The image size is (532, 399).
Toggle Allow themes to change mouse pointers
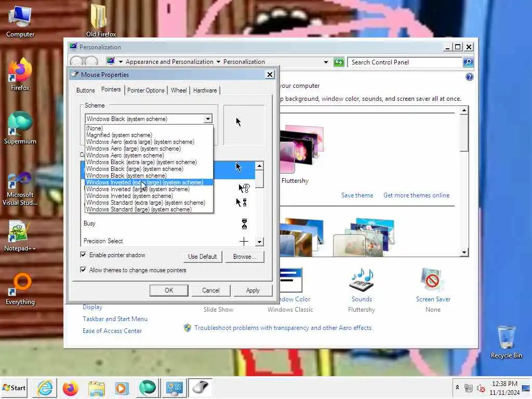[83, 270]
